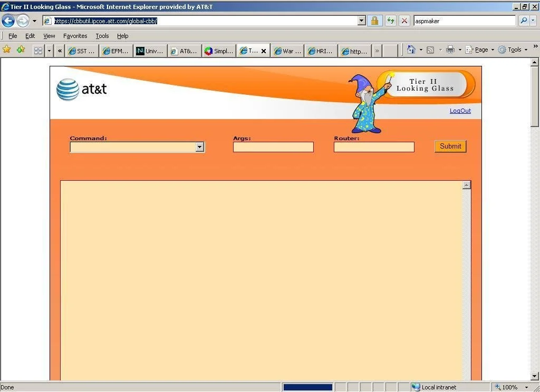Click the red Stop loading icon
The width and height of the screenshot is (540, 392).
tap(404, 21)
